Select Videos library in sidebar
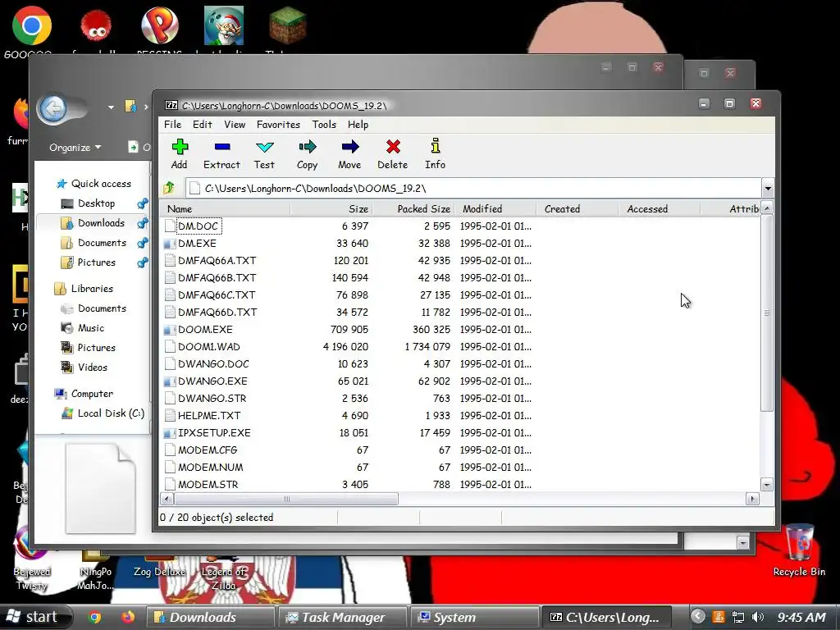840x630 pixels. pos(84,367)
